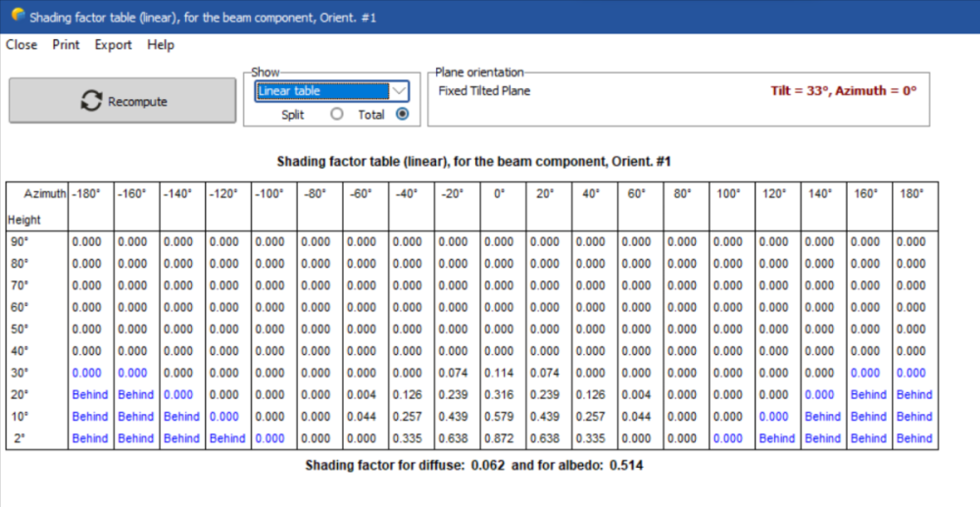
Task: Open the Help menu
Action: [161, 44]
